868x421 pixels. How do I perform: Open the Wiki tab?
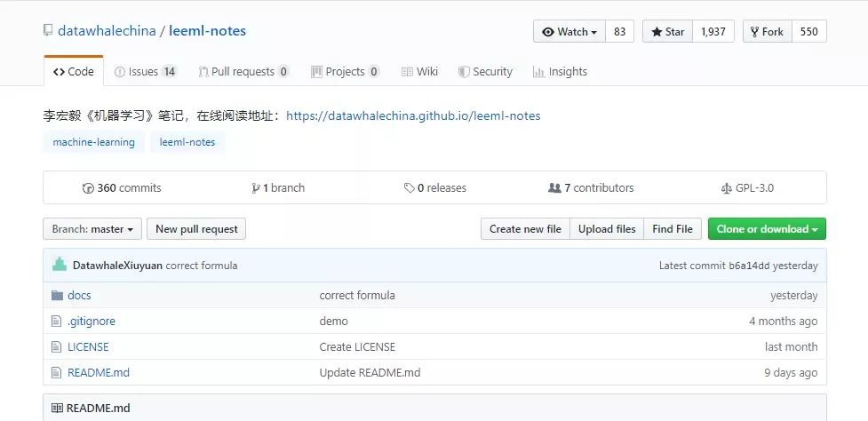[x=419, y=71]
